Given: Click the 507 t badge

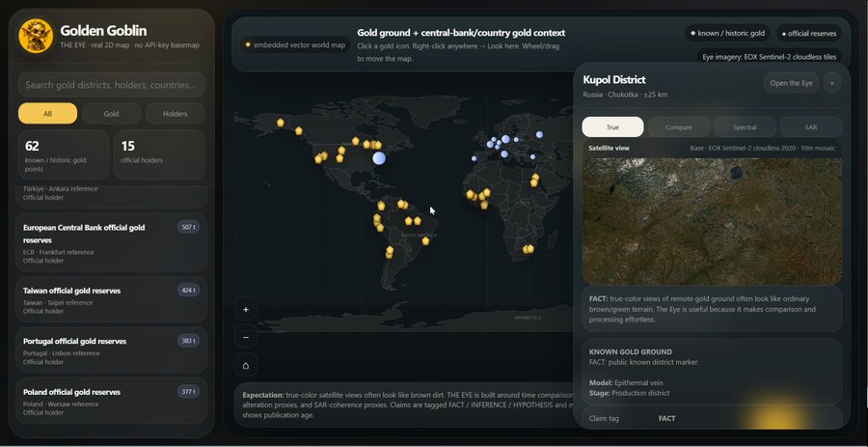Looking at the screenshot, I should pyautogui.click(x=189, y=227).
